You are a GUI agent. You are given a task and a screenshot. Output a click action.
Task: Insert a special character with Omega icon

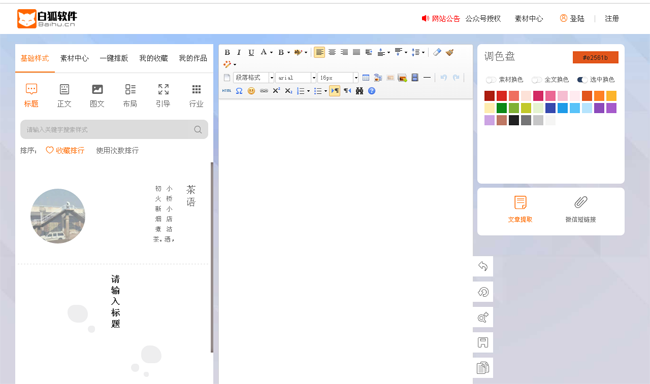coord(239,91)
